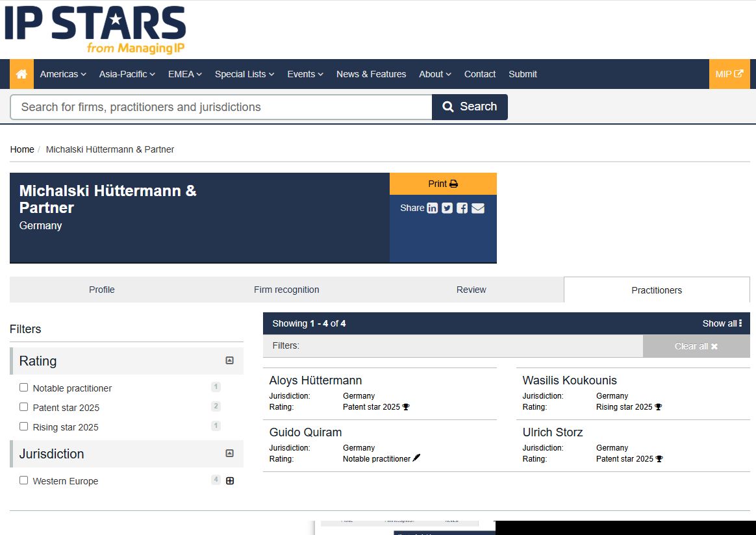Click Michalski Hüttermann & Partner breadcrumb text
756x535 pixels.
(110, 149)
